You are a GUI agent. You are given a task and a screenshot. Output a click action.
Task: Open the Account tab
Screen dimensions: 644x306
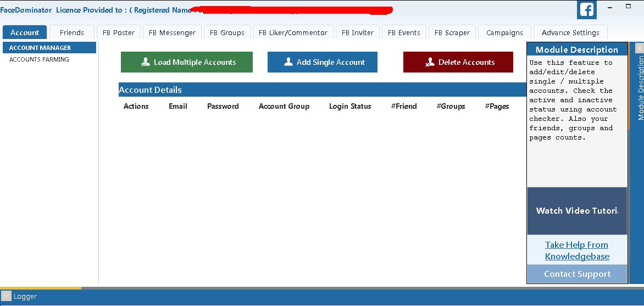(x=25, y=32)
